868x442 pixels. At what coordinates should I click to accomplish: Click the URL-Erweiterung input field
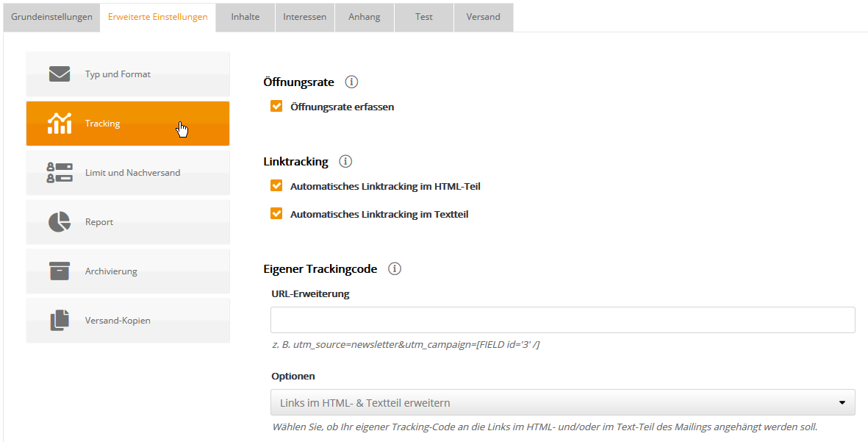click(562, 320)
